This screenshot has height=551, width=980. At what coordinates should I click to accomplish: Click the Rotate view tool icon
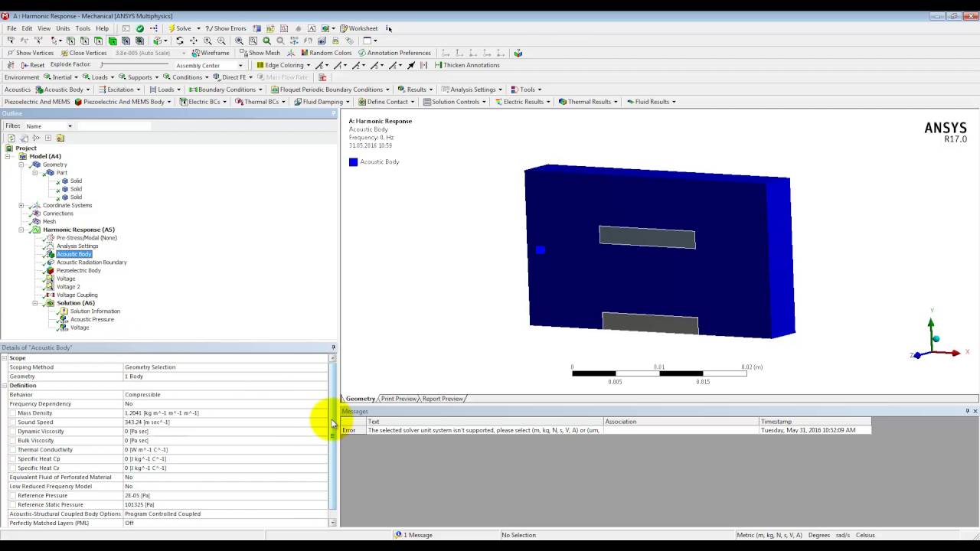click(180, 41)
